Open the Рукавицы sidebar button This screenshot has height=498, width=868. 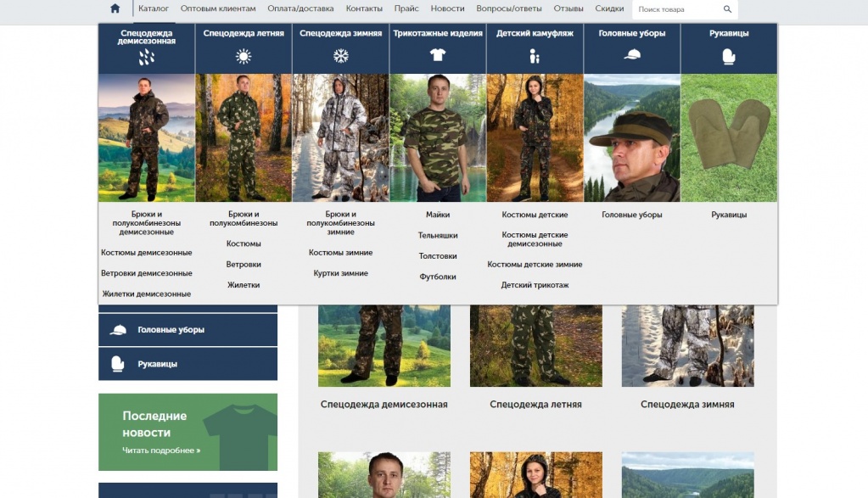[188, 364]
